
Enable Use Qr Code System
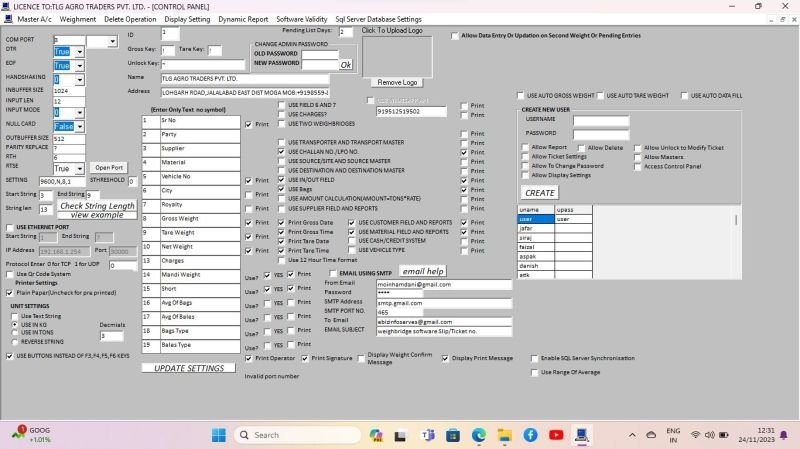(x=10, y=274)
